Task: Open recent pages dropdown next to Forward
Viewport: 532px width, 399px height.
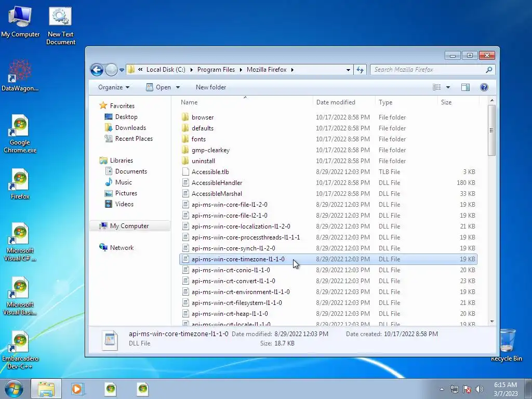Action: [x=122, y=70]
